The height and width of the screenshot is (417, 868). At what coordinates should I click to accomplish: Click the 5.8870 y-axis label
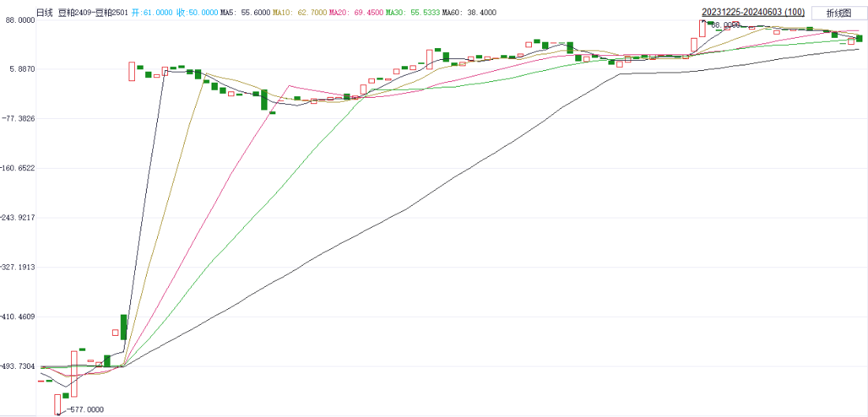click(x=22, y=69)
